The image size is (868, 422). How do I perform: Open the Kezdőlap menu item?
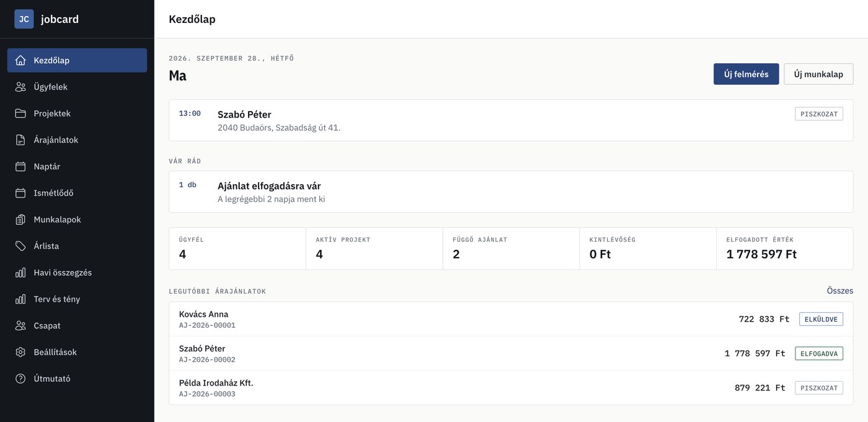pyautogui.click(x=77, y=60)
